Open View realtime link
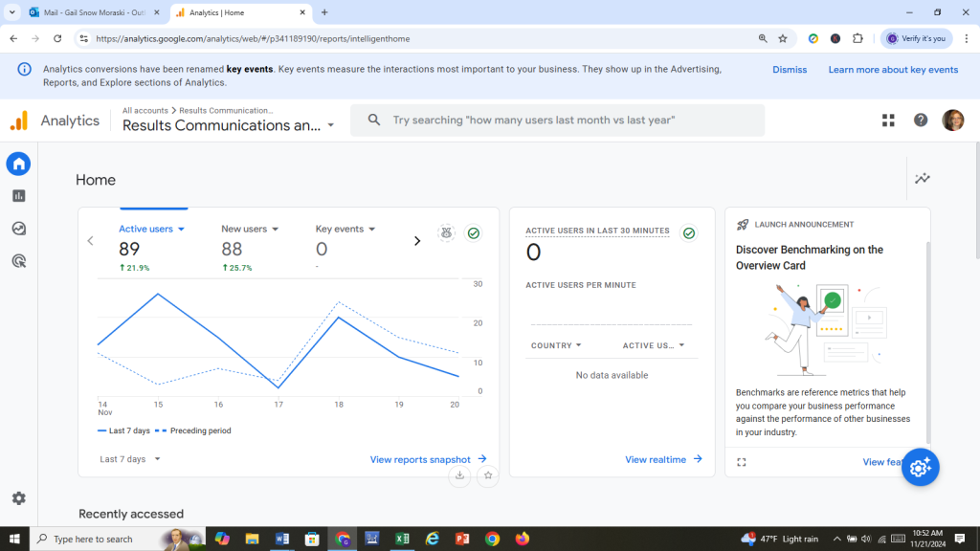 663,460
